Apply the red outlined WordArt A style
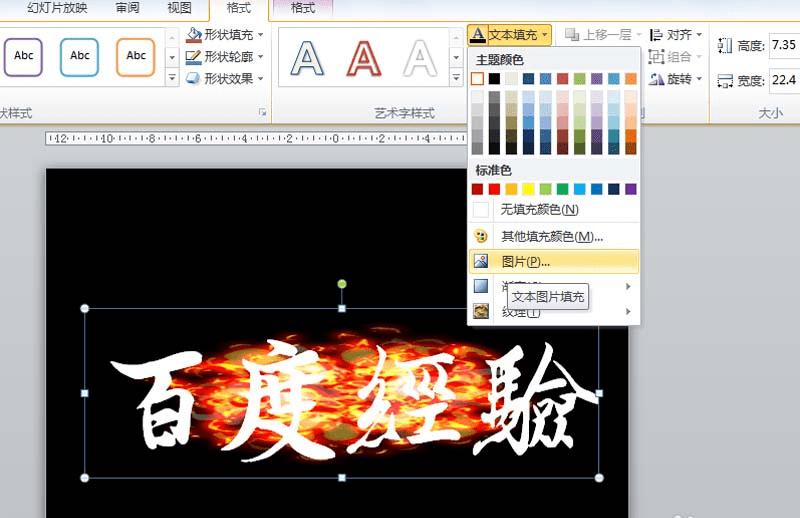The image size is (800, 518). click(x=364, y=58)
